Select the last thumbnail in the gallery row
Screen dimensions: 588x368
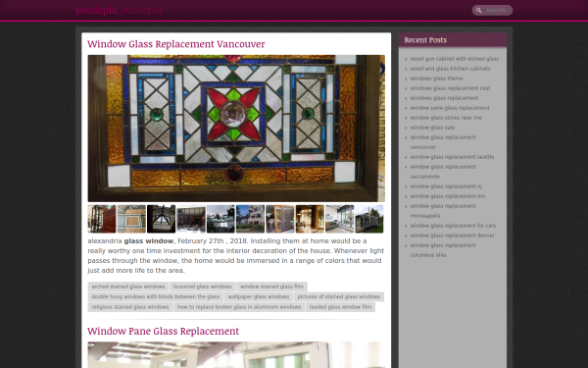(x=369, y=219)
